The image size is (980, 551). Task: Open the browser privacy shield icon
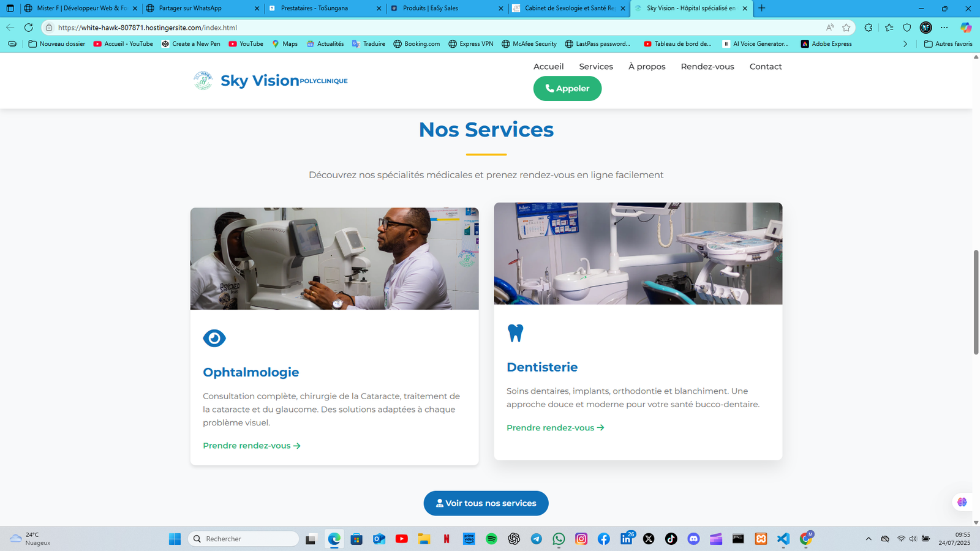tap(907, 28)
